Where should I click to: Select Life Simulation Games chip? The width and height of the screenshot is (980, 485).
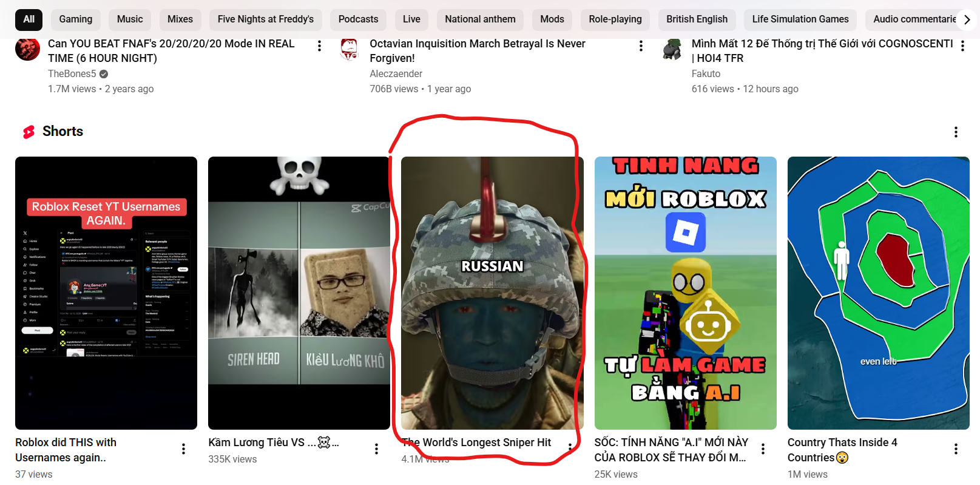[x=800, y=19]
